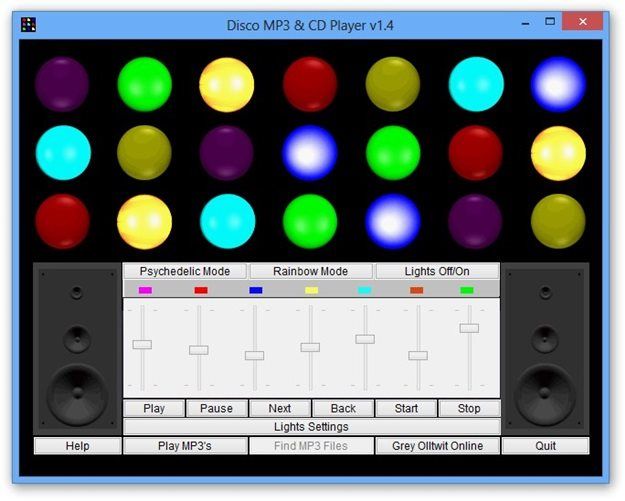This screenshot has width=625, height=501.
Task: Click purple light in bottom row
Action: [475, 222]
